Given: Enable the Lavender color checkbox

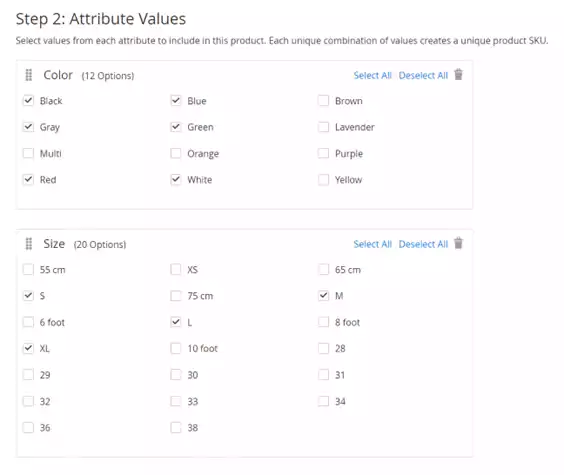Looking at the screenshot, I should pos(323,127).
